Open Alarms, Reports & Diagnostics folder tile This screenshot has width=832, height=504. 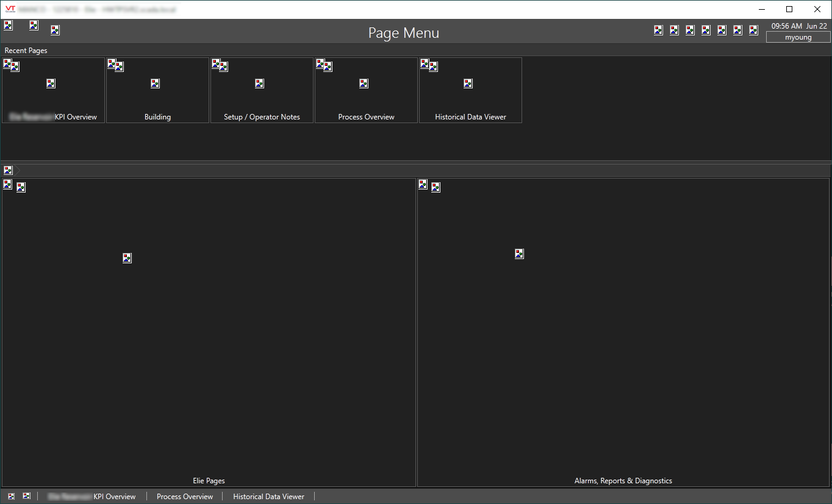(623, 332)
